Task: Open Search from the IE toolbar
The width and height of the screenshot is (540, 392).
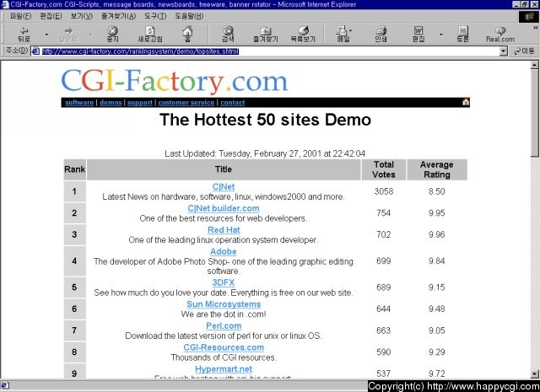Action: (228, 35)
